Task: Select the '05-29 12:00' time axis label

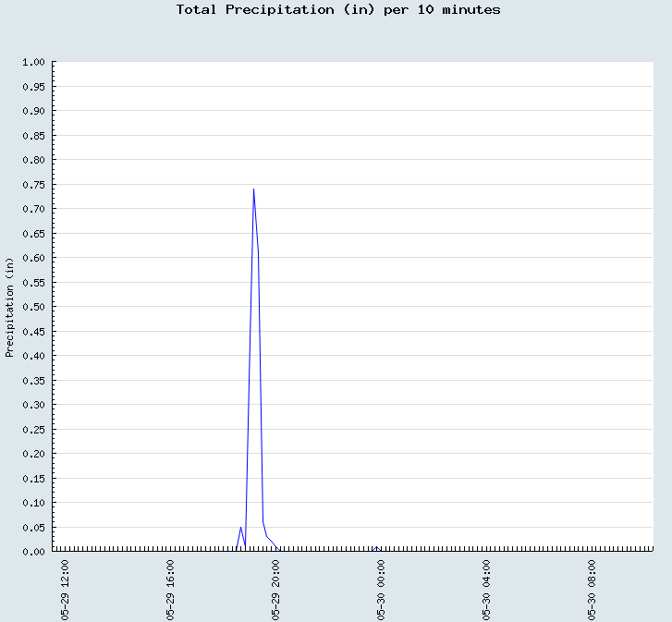Action: [65, 589]
